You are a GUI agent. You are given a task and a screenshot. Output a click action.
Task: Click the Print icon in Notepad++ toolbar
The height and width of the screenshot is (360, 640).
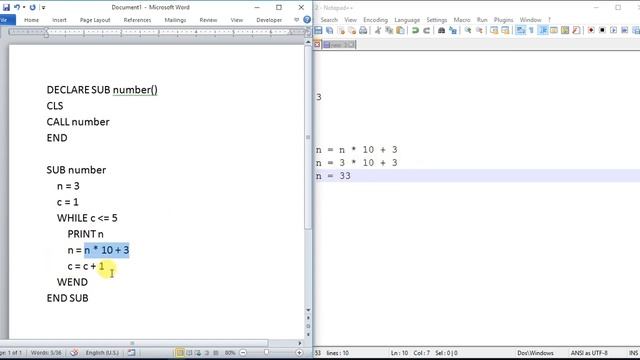coord(363,30)
